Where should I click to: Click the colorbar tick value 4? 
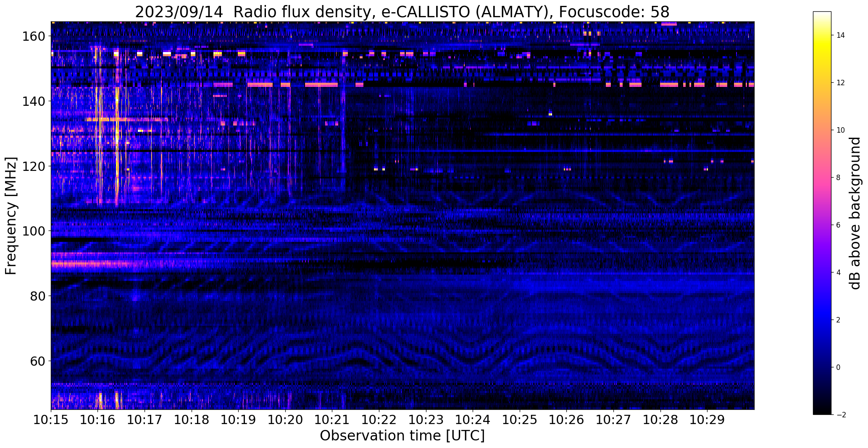(839, 272)
